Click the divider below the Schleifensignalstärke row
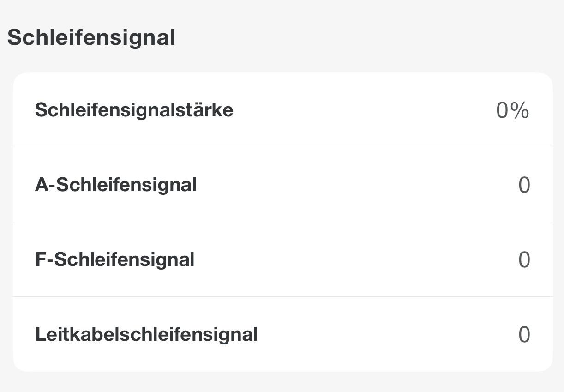This screenshot has width=564, height=392. point(283,147)
